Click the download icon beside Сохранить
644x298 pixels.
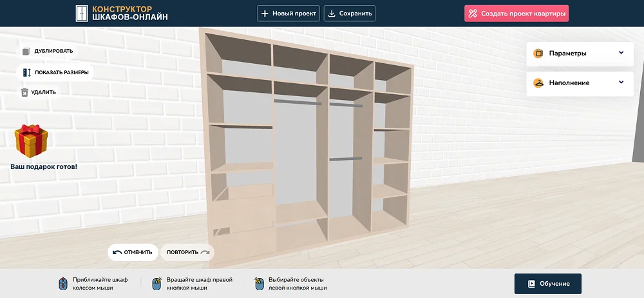tap(331, 14)
